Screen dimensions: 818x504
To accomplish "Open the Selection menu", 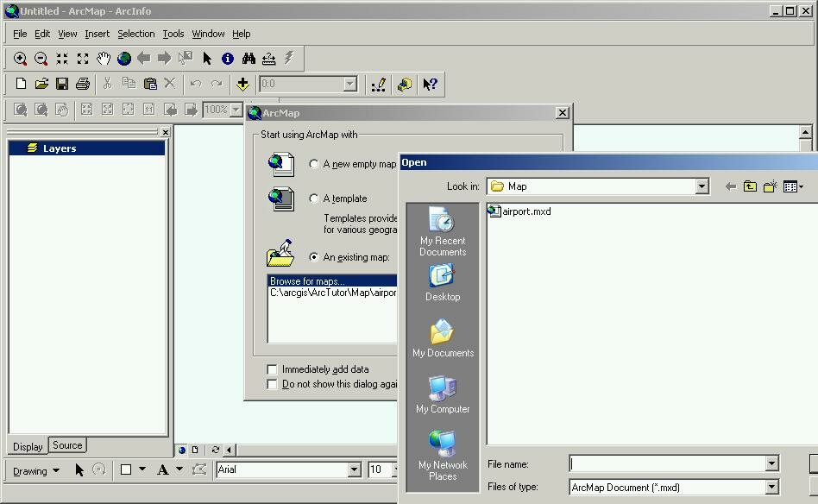I will [x=136, y=34].
